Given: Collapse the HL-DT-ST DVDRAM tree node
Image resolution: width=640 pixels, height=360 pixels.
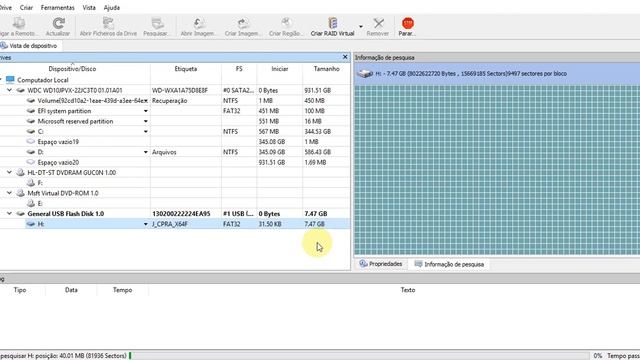Looking at the screenshot, I should point(9,172).
